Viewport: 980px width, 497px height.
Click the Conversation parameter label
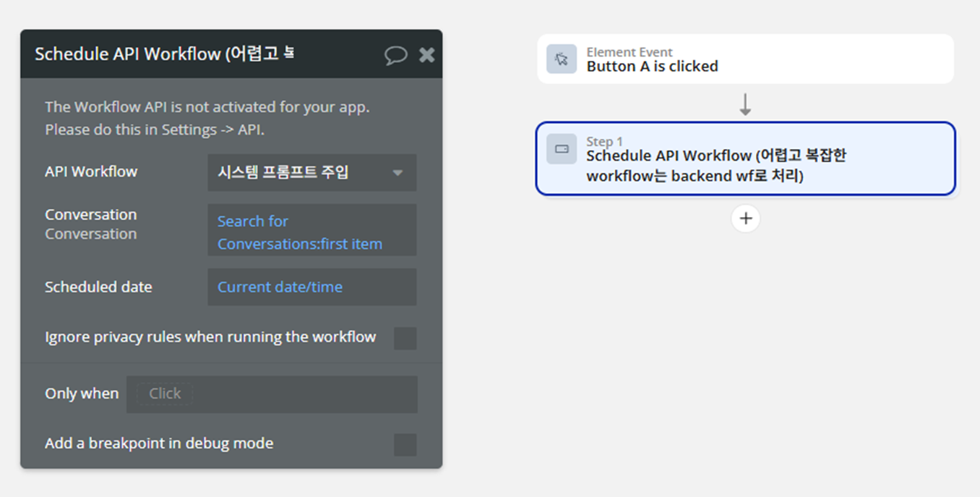pyautogui.click(x=90, y=215)
